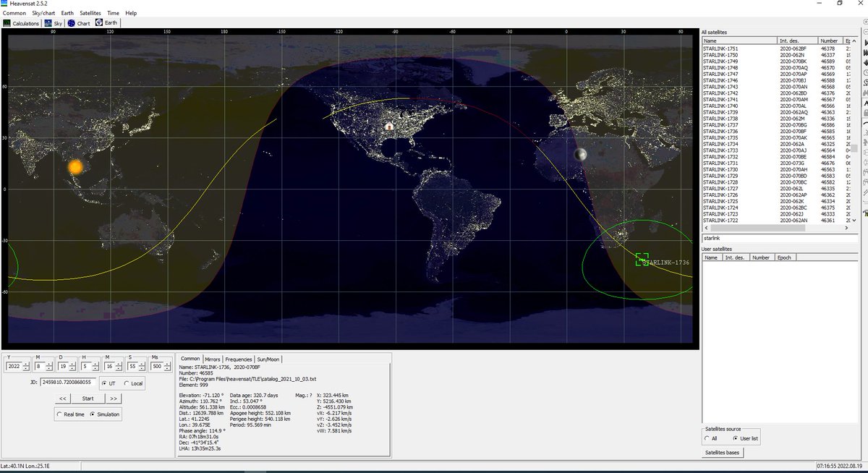Viewport: 868px width, 473px height.
Task: Select STARLINK-1747 row in the list
Action: tap(775, 74)
